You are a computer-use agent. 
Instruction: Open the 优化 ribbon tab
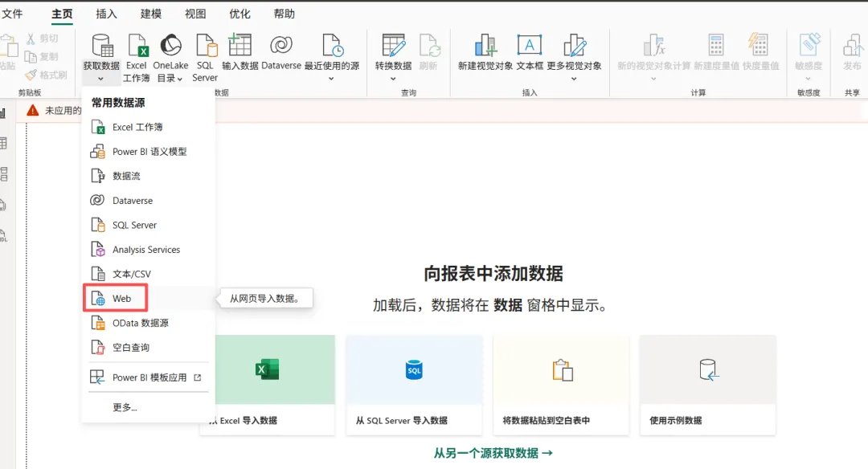tap(240, 14)
